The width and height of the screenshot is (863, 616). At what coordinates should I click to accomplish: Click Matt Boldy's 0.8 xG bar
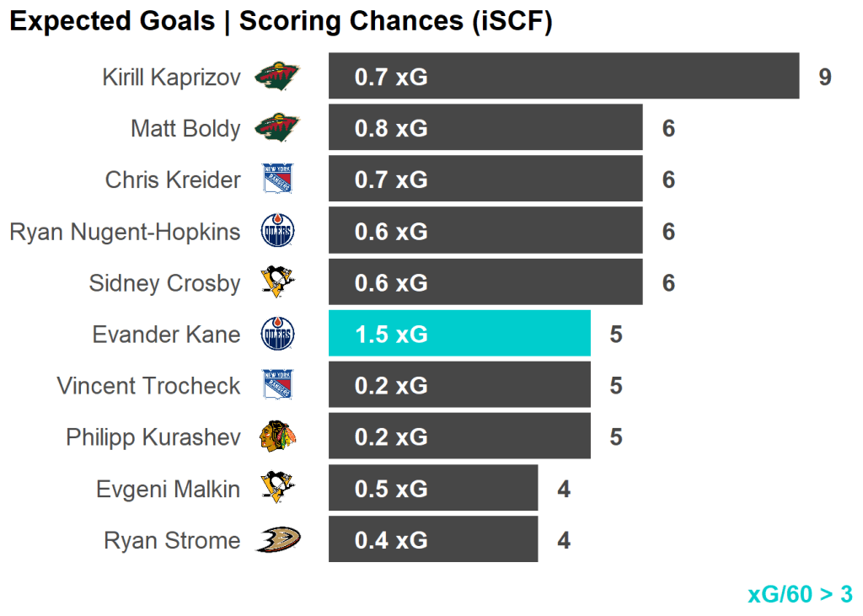(x=485, y=128)
